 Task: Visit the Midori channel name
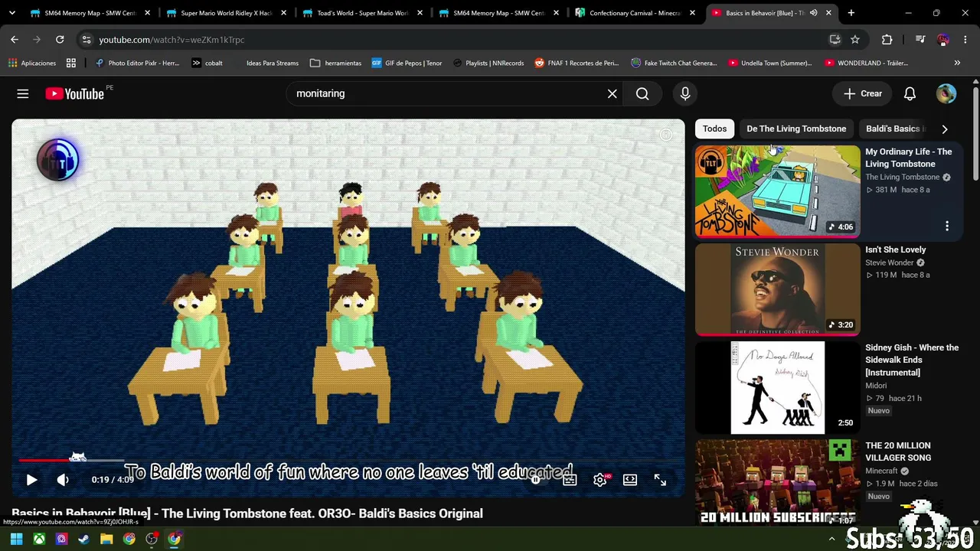(x=876, y=386)
